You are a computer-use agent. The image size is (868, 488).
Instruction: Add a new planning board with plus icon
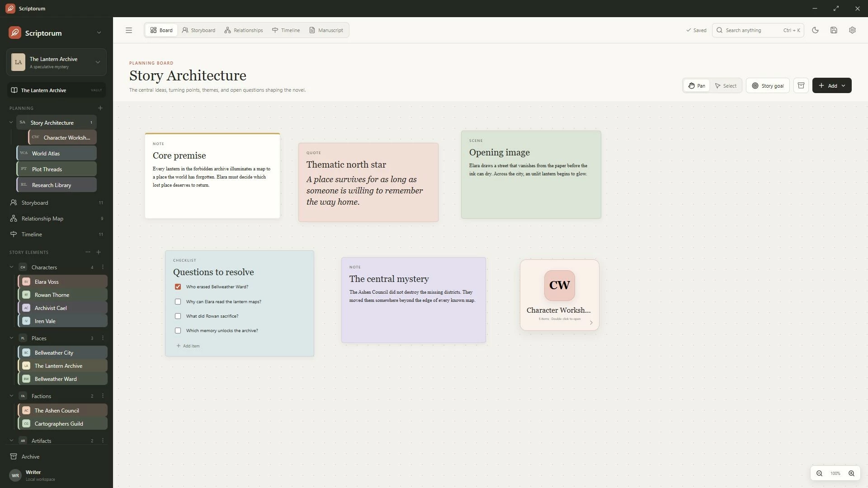point(100,108)
